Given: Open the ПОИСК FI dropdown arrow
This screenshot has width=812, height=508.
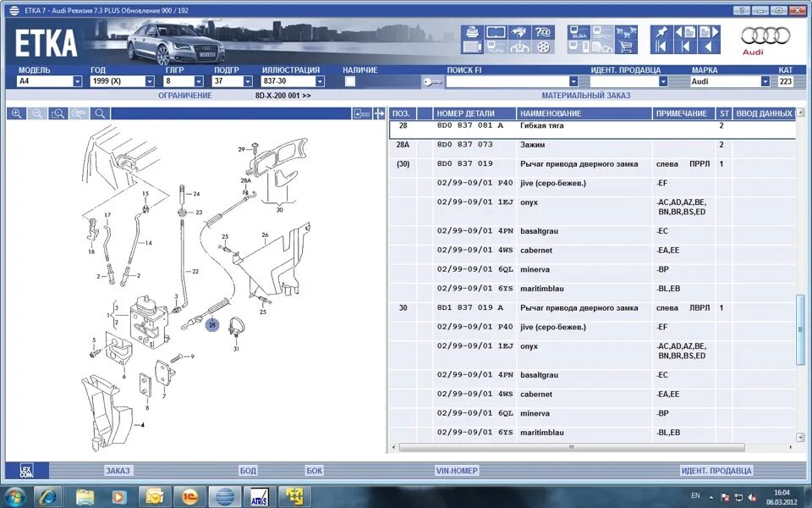Looking at the screenshot, I should pyautogui.click(x=573, y=81).
